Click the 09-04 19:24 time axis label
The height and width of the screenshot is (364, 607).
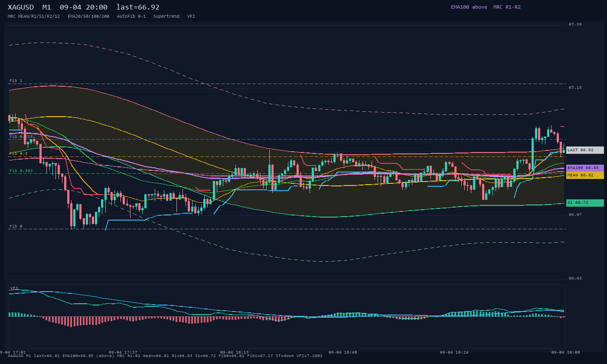pos(454,352)
